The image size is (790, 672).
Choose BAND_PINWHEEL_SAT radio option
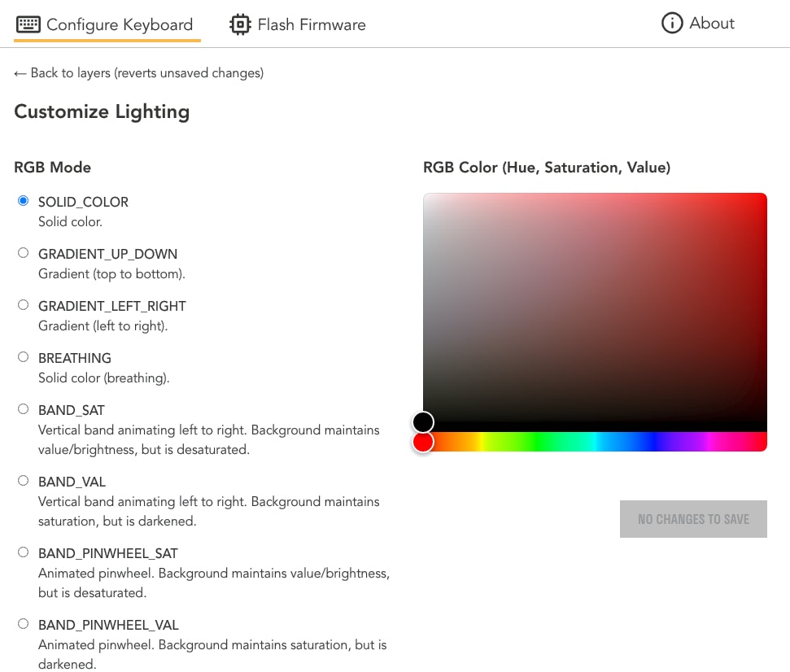24,552
